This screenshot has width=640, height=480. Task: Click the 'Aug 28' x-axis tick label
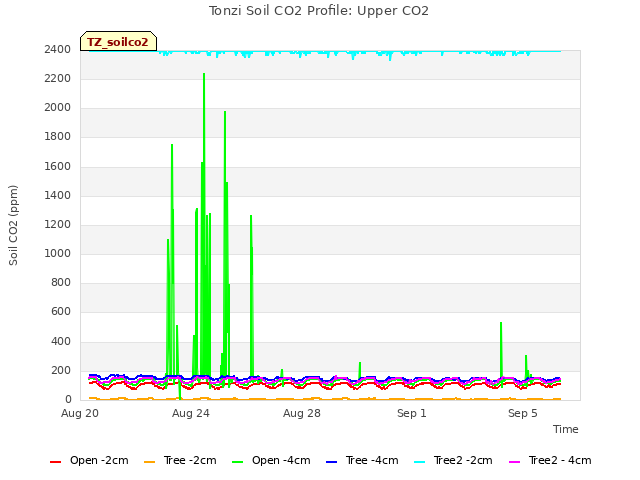[x=302, y=413]
